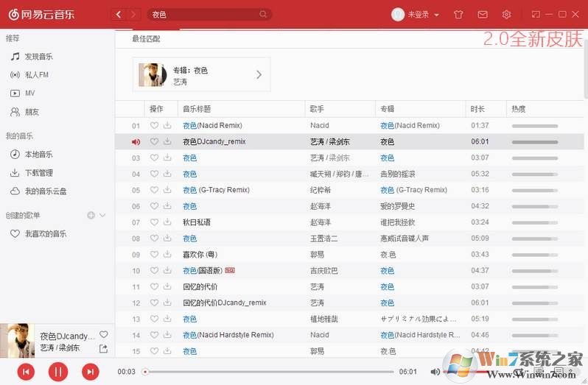The width and height of the screenshot is (588, 385).
Task: Click the chevron on album card
Action: pos(259,74)
